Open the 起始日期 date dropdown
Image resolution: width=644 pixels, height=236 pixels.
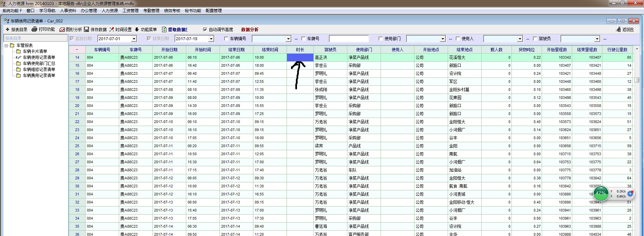point(134,39)
